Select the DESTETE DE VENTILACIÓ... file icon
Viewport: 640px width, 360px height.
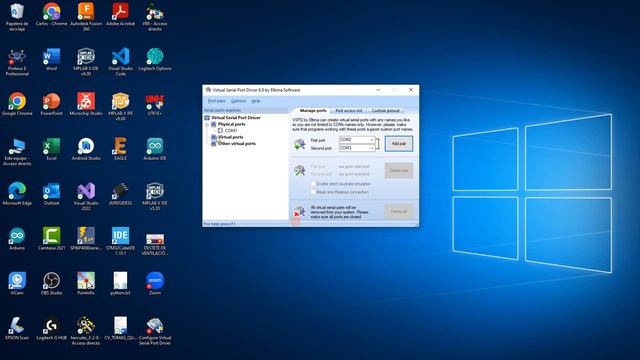click(x=155, y=243)
